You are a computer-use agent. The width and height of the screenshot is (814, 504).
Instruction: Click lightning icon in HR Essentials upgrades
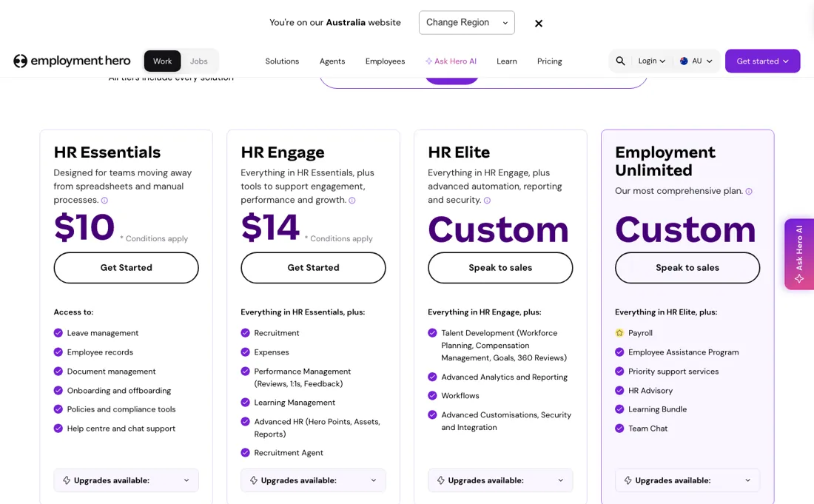pos(67,480)
